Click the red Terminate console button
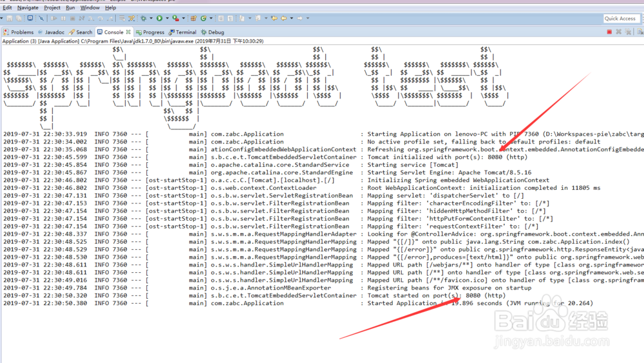644x363 pixels. coord(609,32)
